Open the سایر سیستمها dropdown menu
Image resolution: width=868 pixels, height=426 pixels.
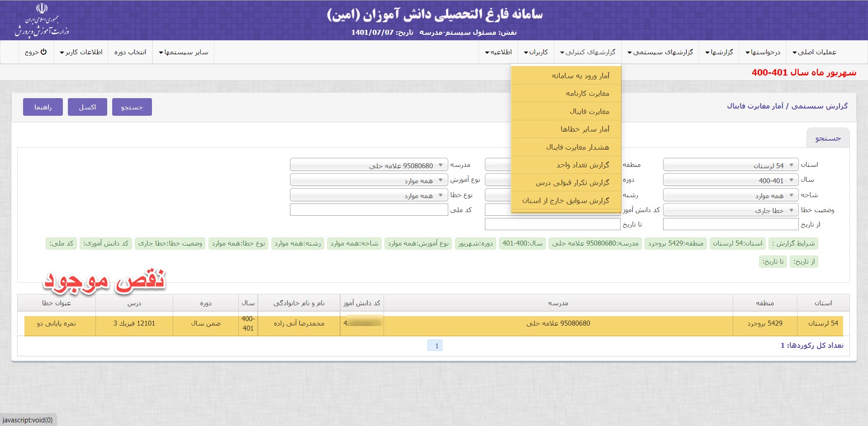pos(184,52)
